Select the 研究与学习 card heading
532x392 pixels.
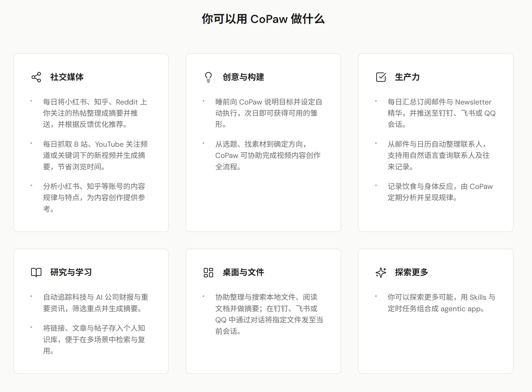tap(71, 272)
